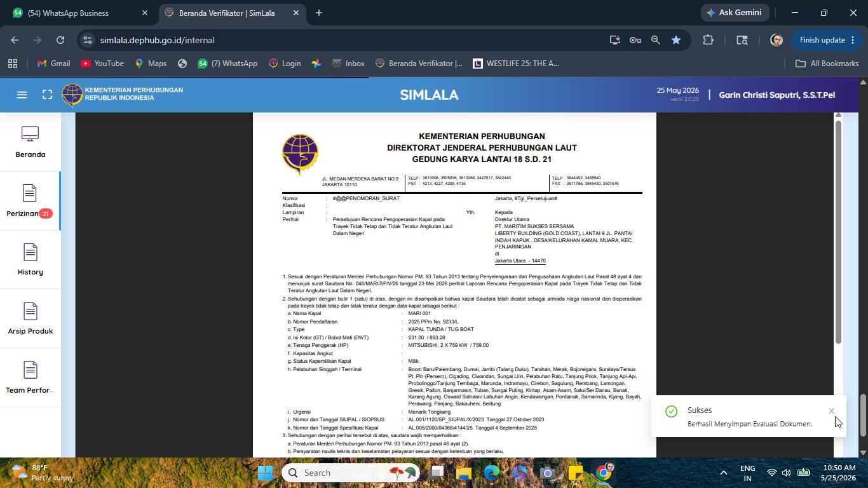Open the Gmail bookmark
Viewport: 868px width, 488px height.
click(x=53, y=64)
